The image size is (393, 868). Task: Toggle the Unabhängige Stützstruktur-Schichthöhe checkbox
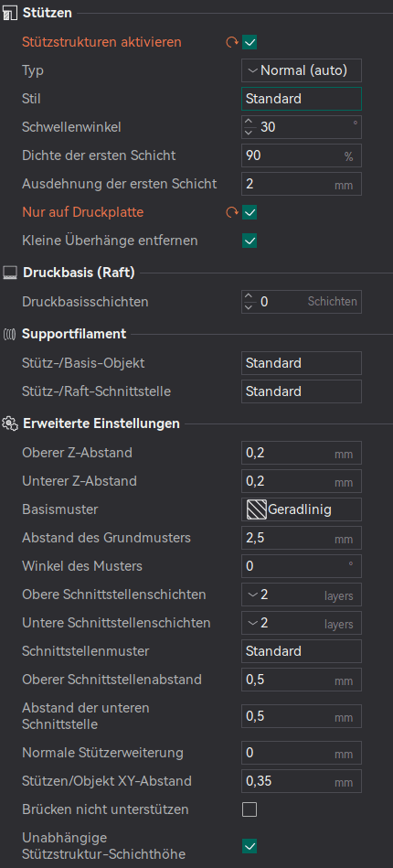tap(250, 846)
